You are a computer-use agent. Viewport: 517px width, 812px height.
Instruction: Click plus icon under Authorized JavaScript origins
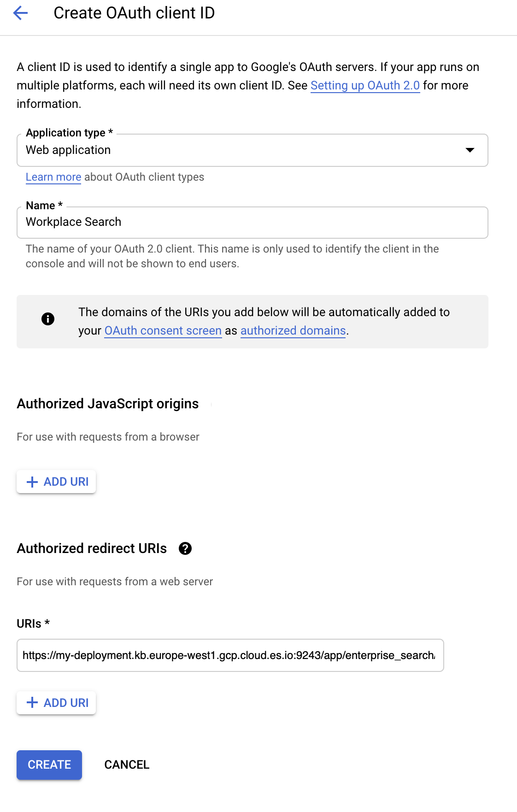[x=32, y=482]
